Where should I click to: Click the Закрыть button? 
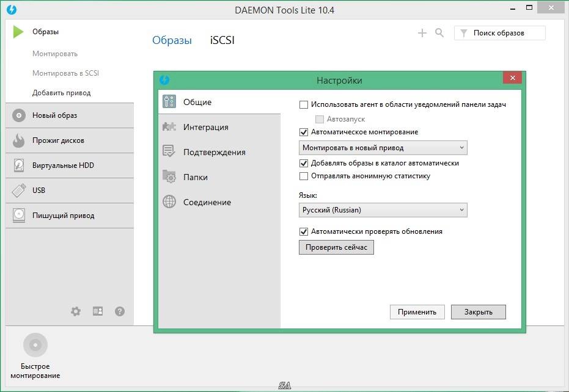tap(479, 312)
